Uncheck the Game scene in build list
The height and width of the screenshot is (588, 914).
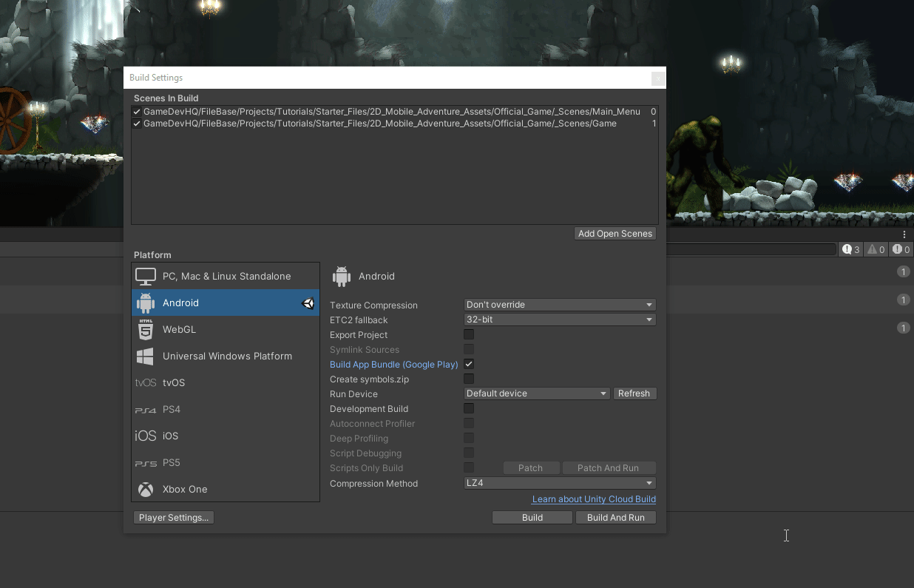point(137,124)
